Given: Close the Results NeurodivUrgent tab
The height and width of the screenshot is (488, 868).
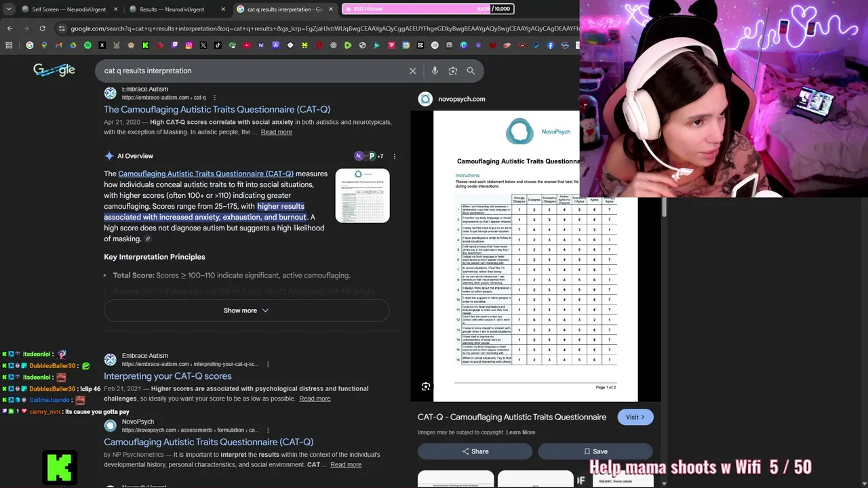Looking at the screenshot, I should coord(223,9).
